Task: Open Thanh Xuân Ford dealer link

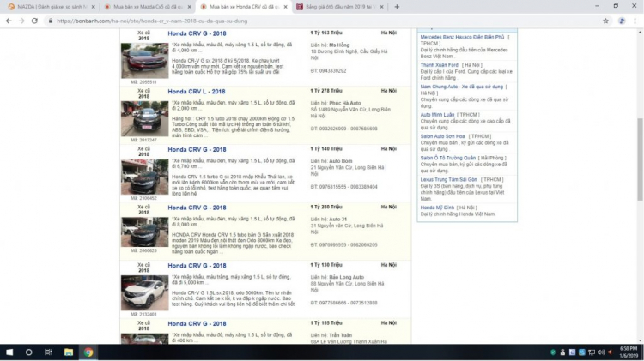Action: (439, 65)
